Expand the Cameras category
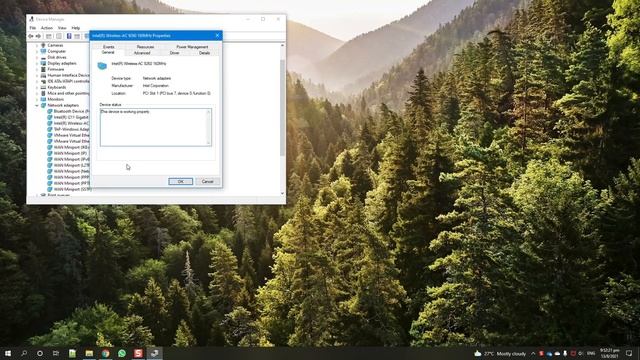640x360 pixels. click(x=37, y=45)
